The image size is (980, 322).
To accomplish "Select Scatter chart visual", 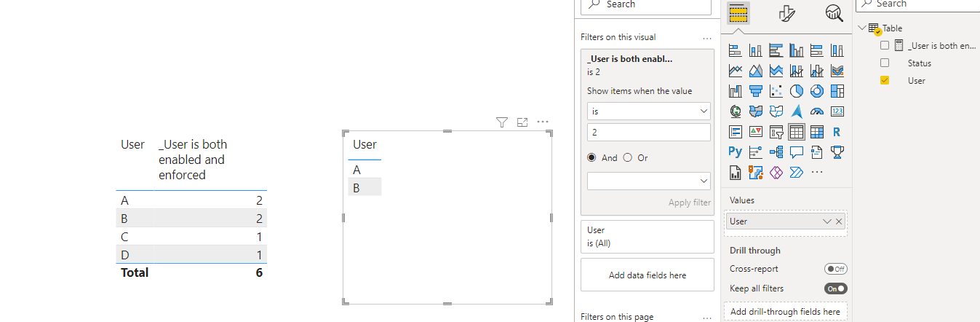I will (776, 91).
